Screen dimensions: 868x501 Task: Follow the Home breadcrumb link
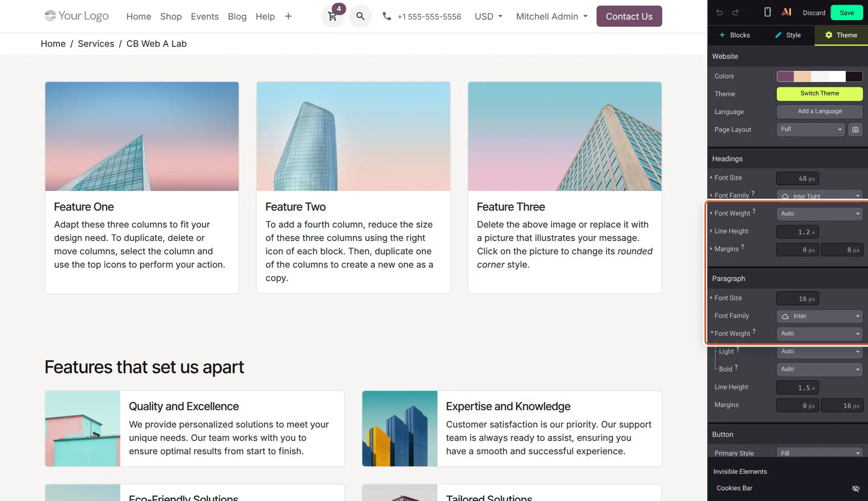pyautogui.click(x=53, y=43)
